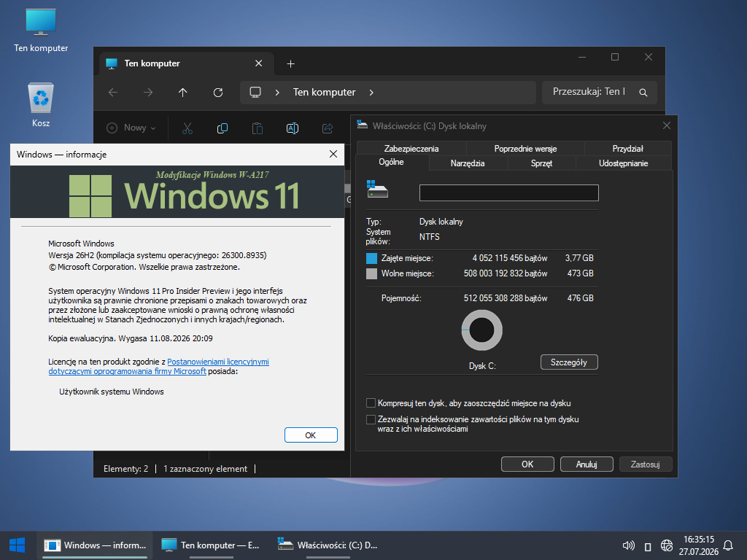This screenshot has height=560, width=747.
Task: Open the Windows Start button
Action: pyautogui.click(x=18, y=545)
